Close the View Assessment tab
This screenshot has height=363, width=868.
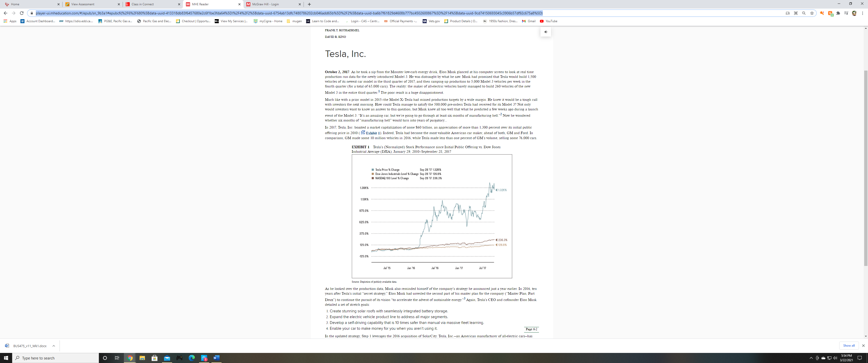click(x=119, y=4)
